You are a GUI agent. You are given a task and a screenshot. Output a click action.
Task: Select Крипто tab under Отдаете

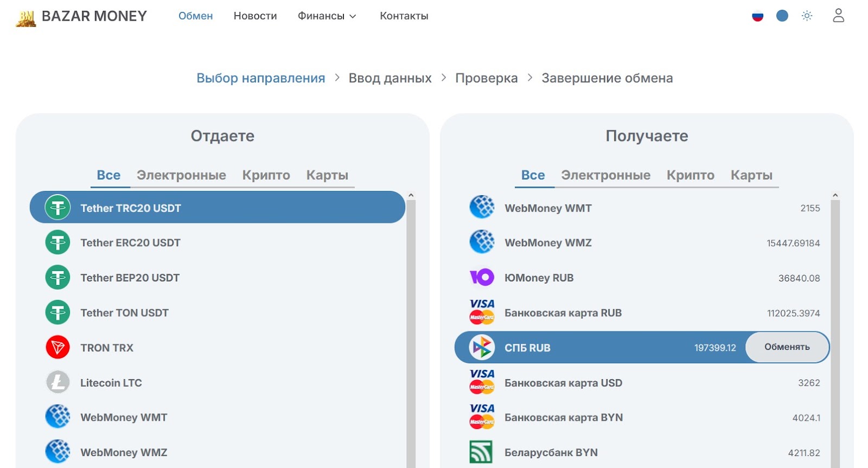pyautogui.click(x=266, y=175)
